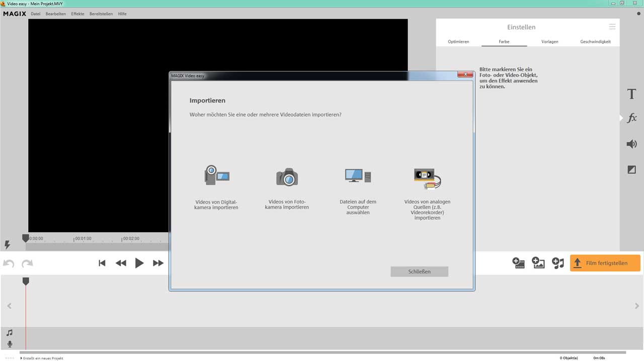Select the digital camera import icon
644x361 pixels.
point(217,175)
